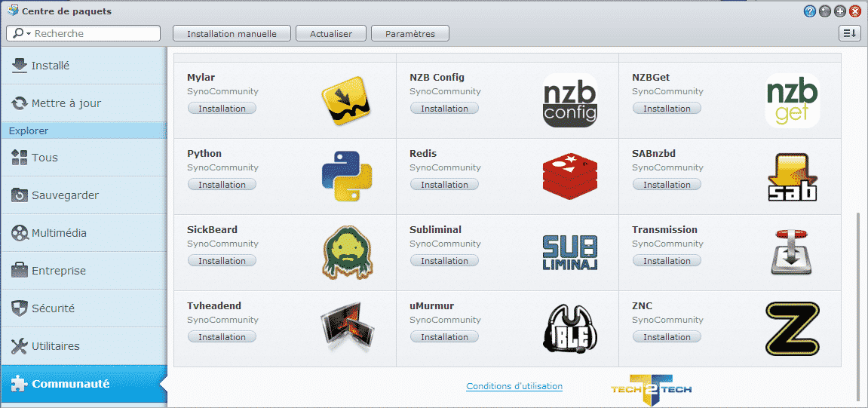Viewport: 868px width, 408px height.
Task: Install the uMurmur package
Action: click(444, 336)
